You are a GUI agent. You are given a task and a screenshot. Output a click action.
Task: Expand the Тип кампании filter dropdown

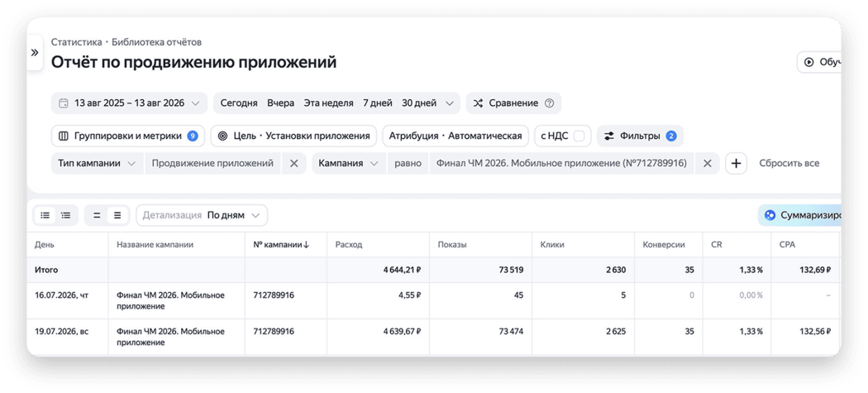tap(98, 164)
